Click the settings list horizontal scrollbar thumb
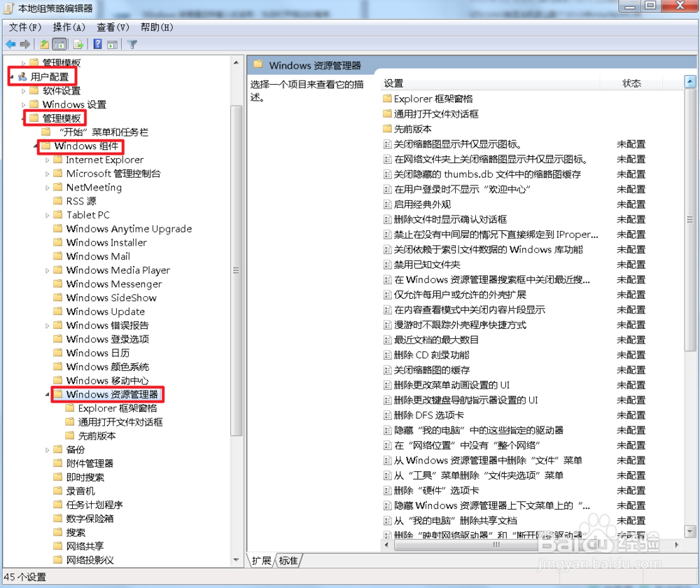700x588 pixels. (496, 545)
